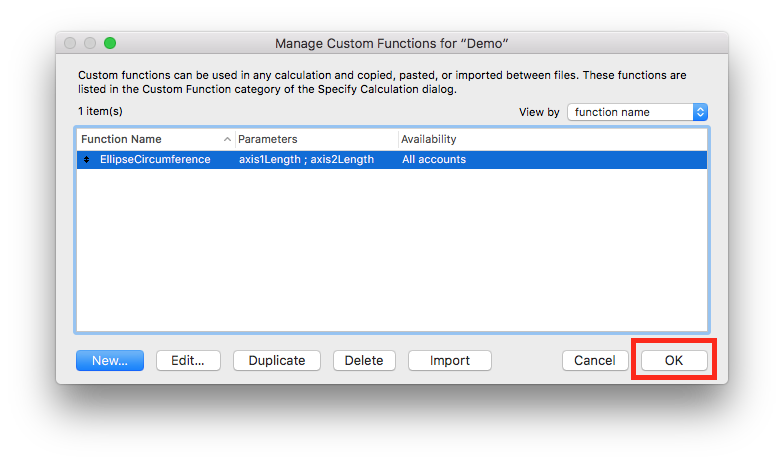
Task: Click the reorder handle beside EllipseCircumference
Action: point(86,160)
